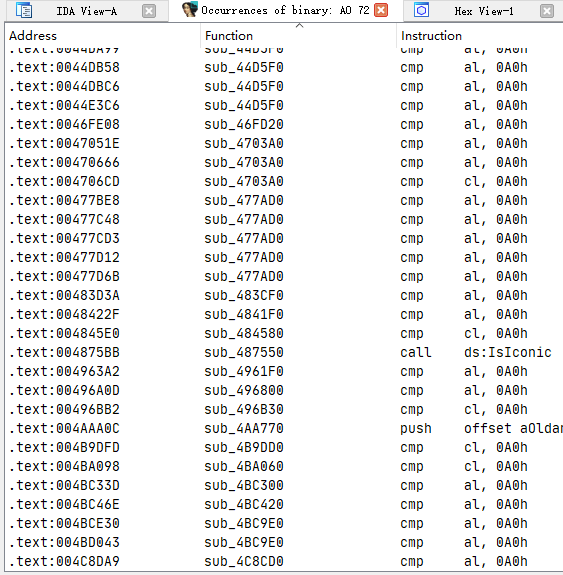Click function name sub_4AA770

click(x=244, y=429)
